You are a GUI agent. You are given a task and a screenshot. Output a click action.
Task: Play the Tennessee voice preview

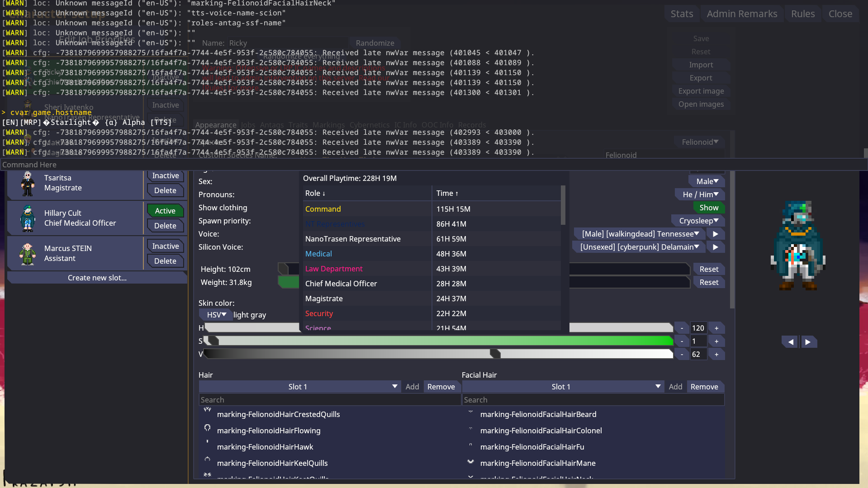coord(715,234)
